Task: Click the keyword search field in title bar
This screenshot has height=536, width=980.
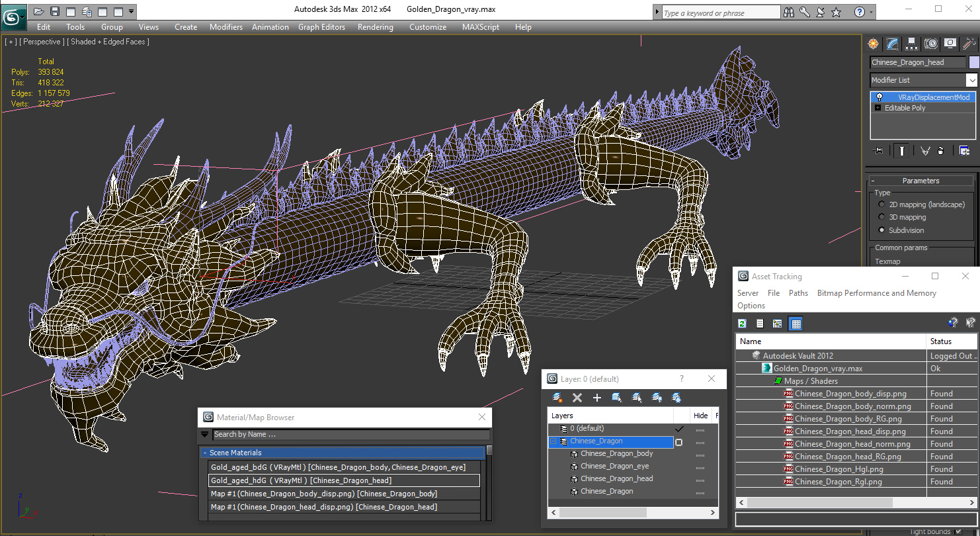Action: click(721, 13)
